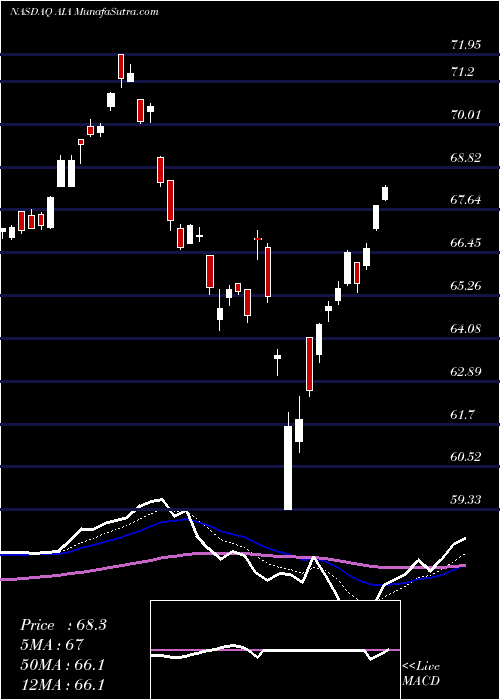Select the 61.7 price level label
This screenshot has height=700, width=500.
pos(463,415)
